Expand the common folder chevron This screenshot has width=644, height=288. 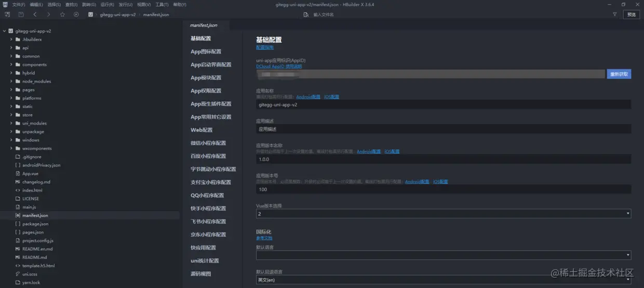coord(11,56)
